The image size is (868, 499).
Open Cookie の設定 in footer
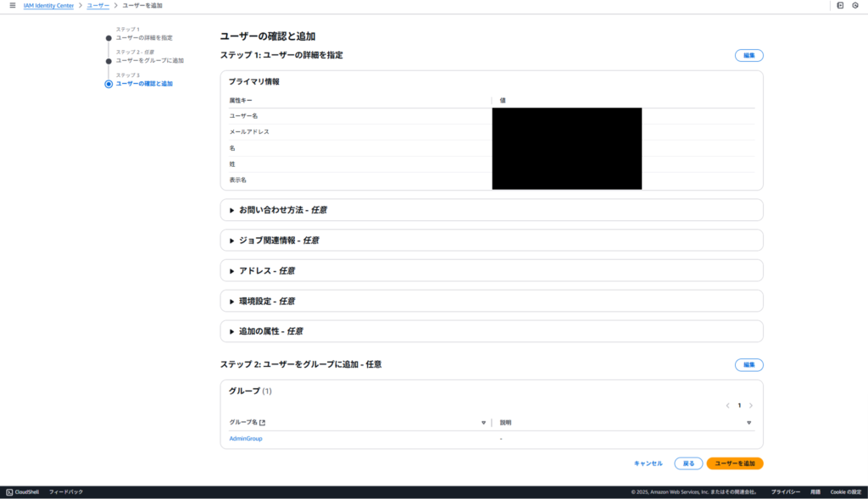846,492
